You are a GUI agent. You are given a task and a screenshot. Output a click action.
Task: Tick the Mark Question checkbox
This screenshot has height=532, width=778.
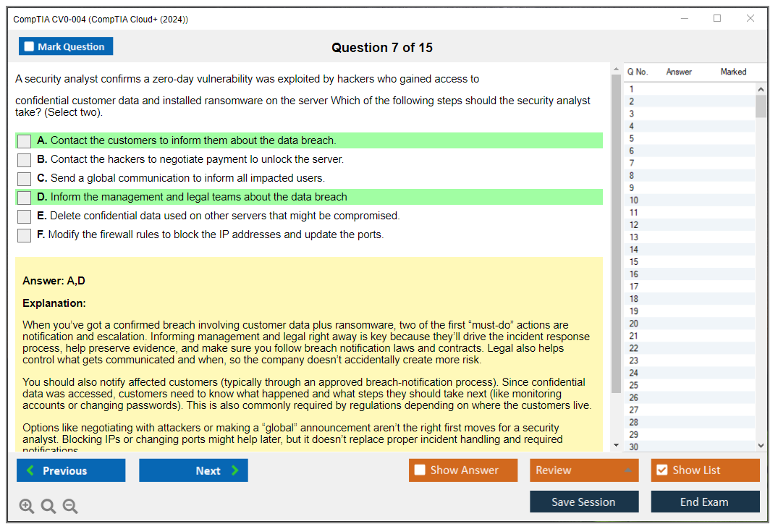click(29, 47)
